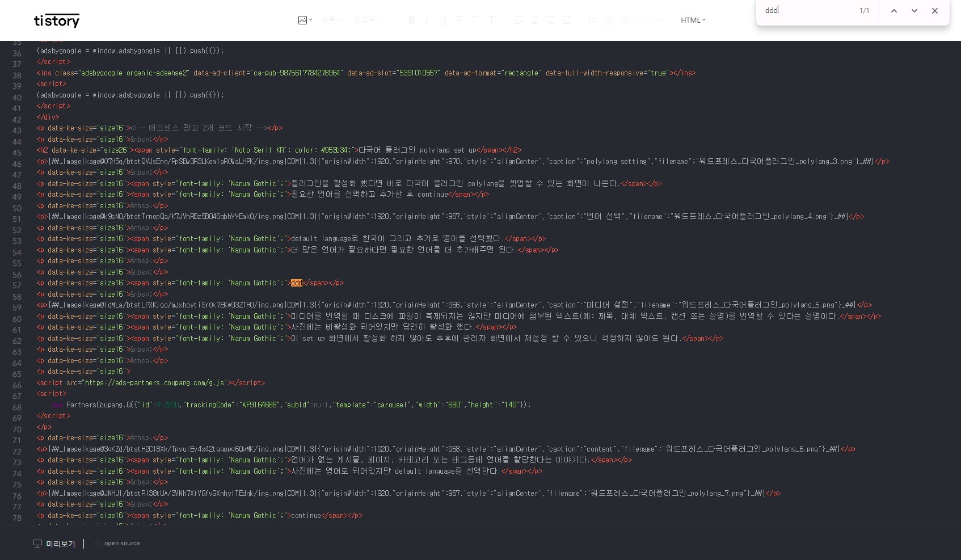Click the polylang_7.png image placeholder line
Viewport: 961px width, 560px height.
408,493
